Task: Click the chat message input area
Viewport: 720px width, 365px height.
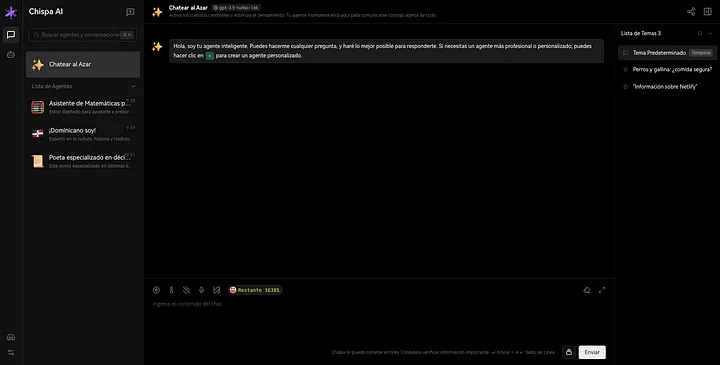Action: click(379, 319)
